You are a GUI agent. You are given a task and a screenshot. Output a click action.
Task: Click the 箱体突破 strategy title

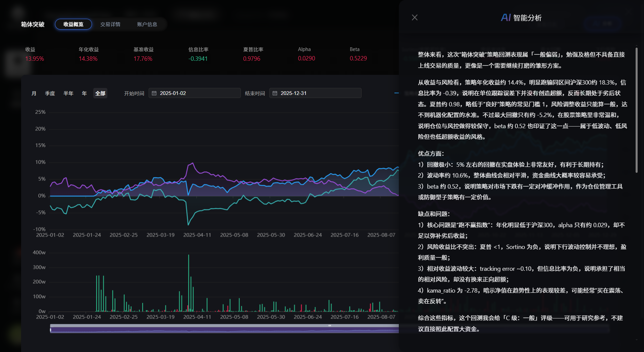(33, 24)
